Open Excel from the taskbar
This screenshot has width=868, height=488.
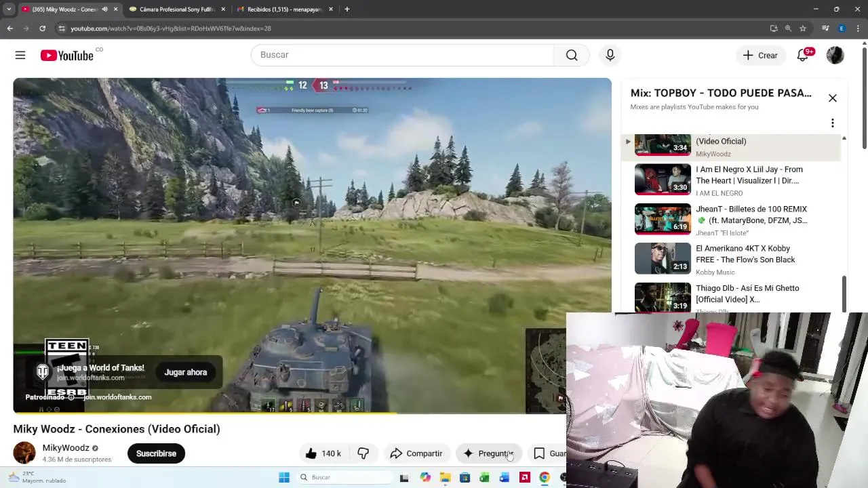click(x=484, y=477)
